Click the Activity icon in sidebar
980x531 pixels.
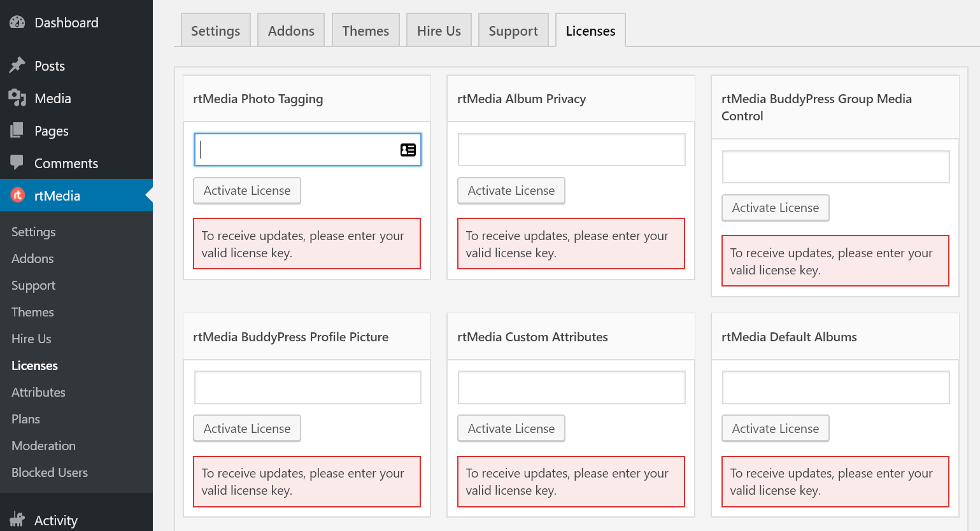click(x=17, y=520)
